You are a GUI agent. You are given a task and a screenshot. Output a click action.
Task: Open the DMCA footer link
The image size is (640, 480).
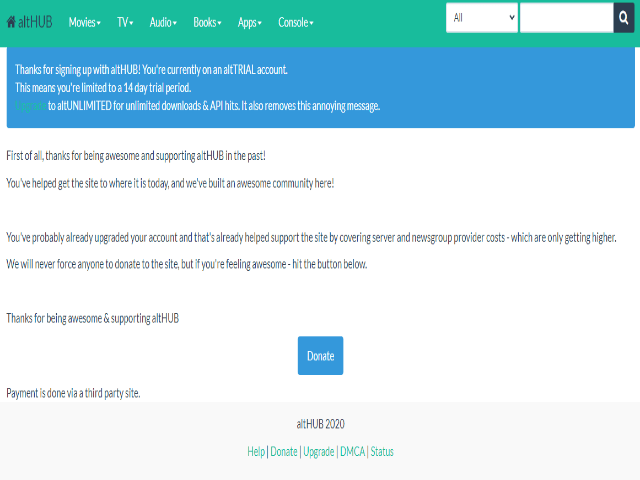click(x=352, y=452)
